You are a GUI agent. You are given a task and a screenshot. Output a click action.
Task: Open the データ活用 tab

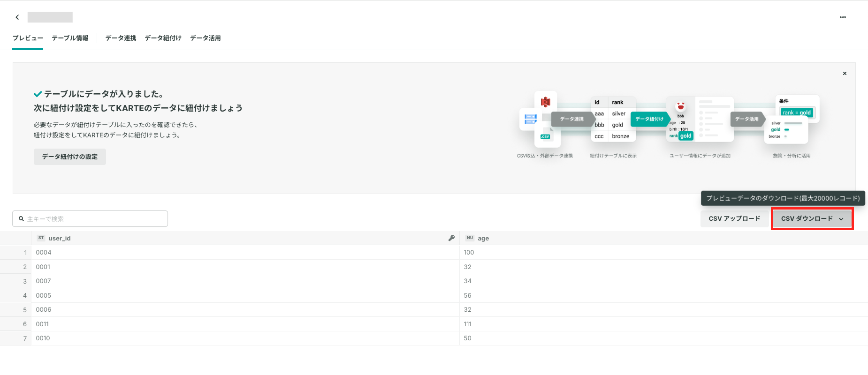205,38
